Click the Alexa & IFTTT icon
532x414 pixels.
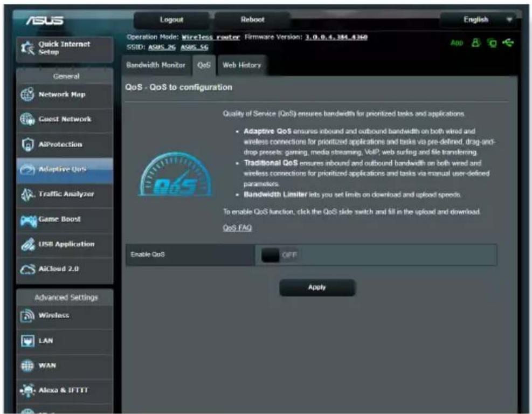click(27, 391)
